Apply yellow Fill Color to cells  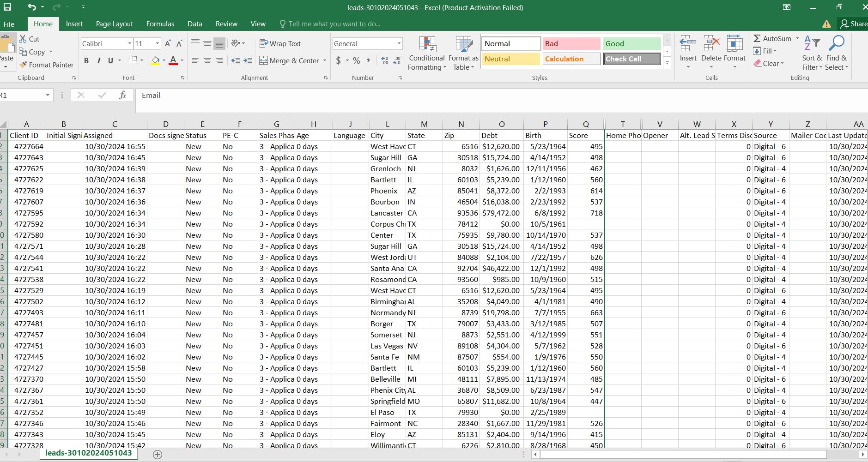point(156,60)
